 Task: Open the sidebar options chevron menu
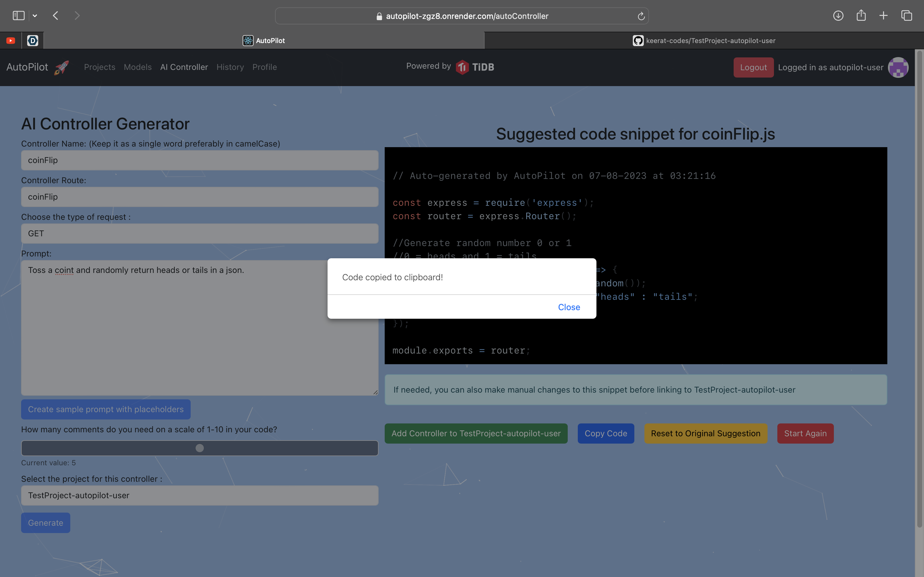click(35, 16)
